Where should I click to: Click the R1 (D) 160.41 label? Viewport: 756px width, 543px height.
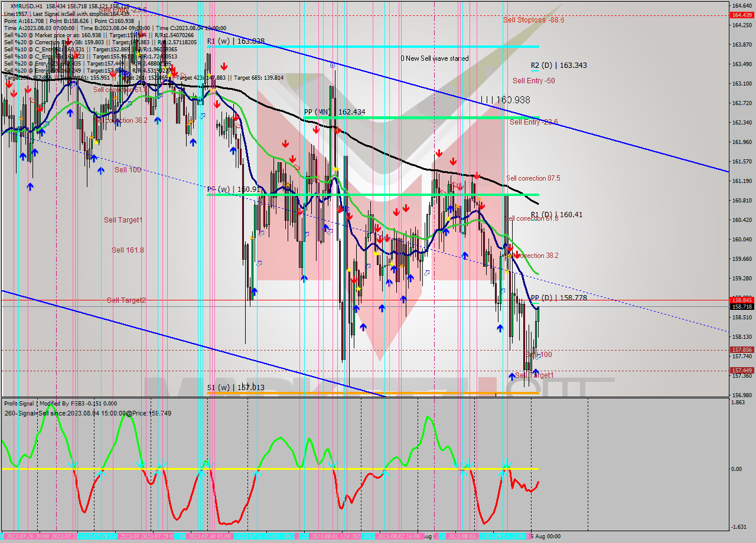tap(556, 215)
